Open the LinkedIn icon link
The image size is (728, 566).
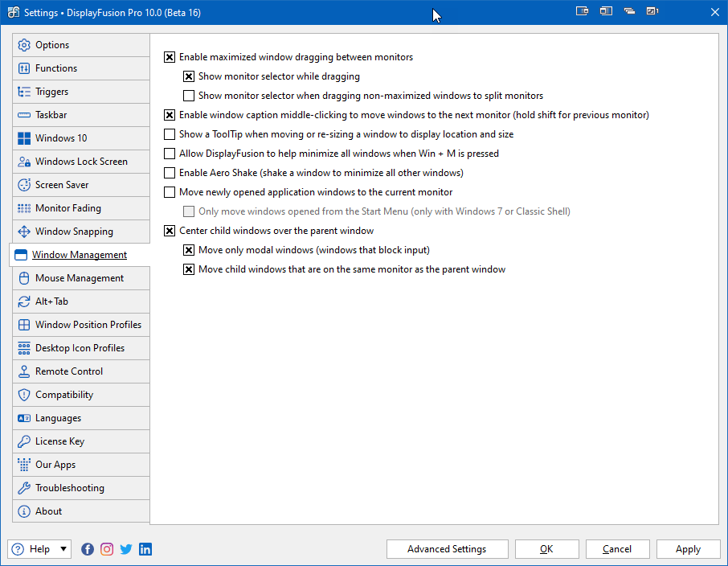[145, 549]
